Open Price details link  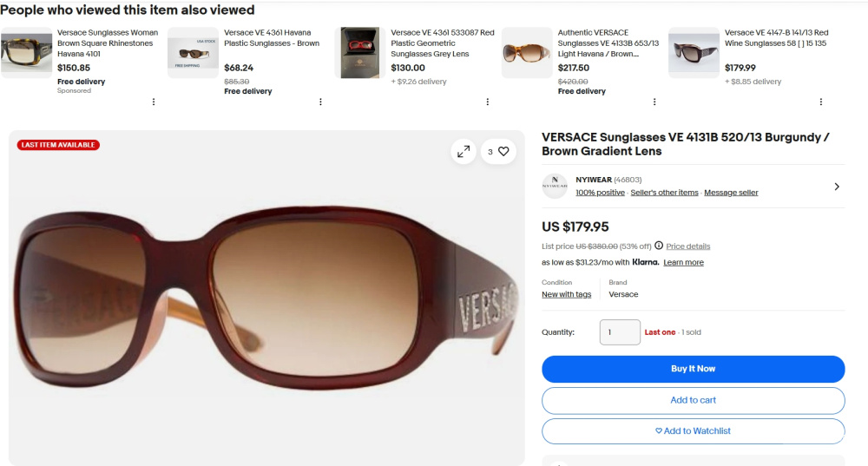click(x=687, y=246)
